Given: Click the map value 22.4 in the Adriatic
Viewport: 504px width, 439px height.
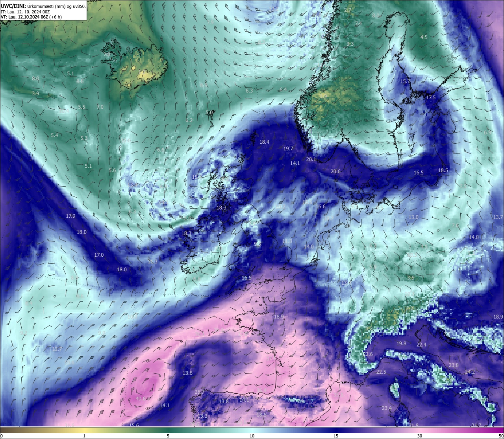Looking at the screenshot, I should click(x=421, y=345).
